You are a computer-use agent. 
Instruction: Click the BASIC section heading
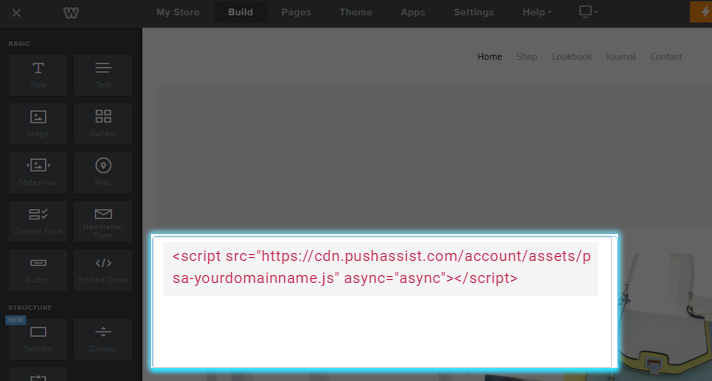19,44
